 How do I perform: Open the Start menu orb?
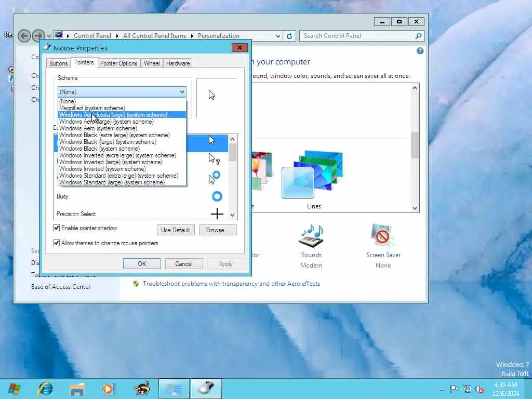coord(14,389)
